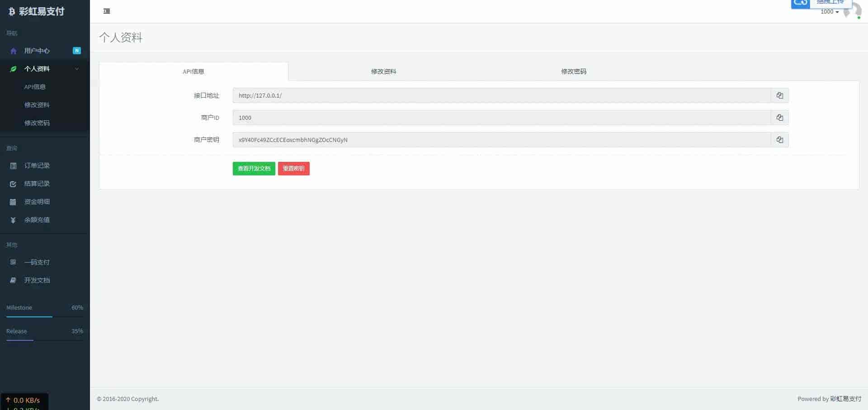Copy the 商户密钥 value with copy icon
This screenshot has height=410, width=868.
(x=779, y=140)
